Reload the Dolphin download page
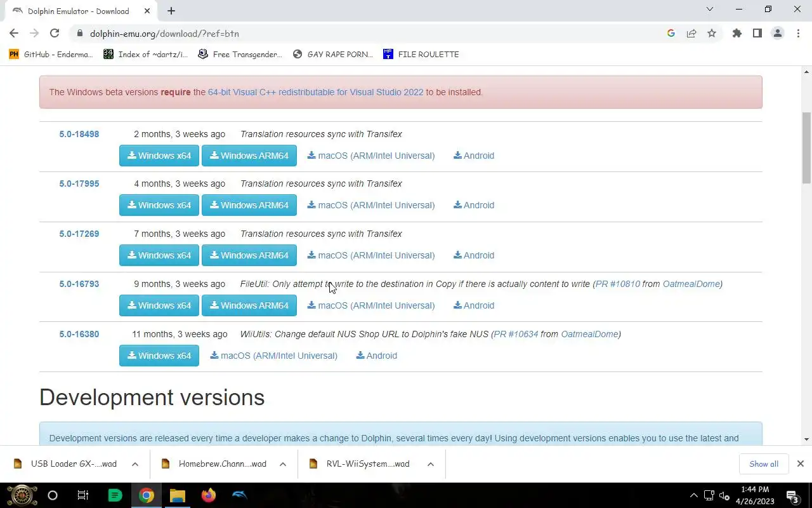Image resolution: width=812 pixels, height=508 pixels. pos(55,34)
